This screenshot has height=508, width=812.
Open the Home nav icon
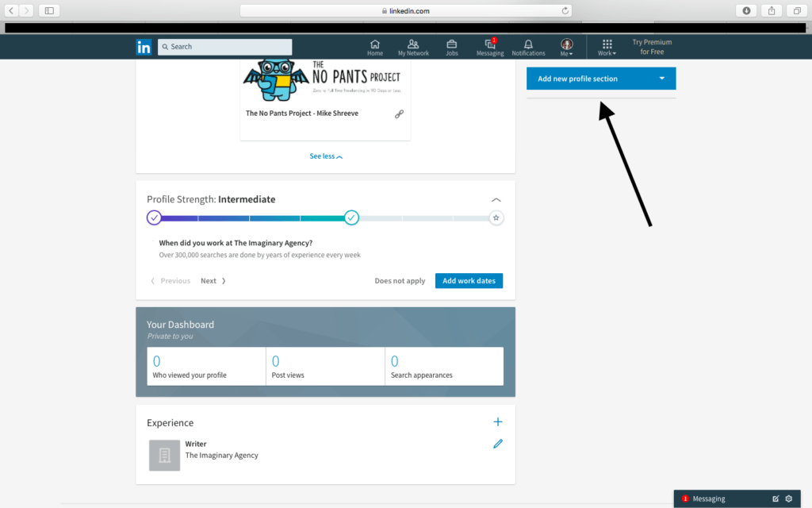coord(375,48)
